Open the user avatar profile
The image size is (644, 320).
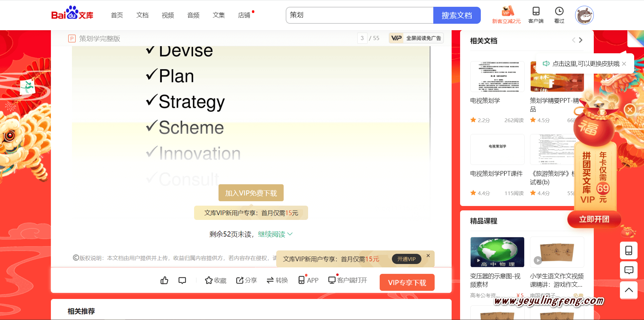click(584, 15)
